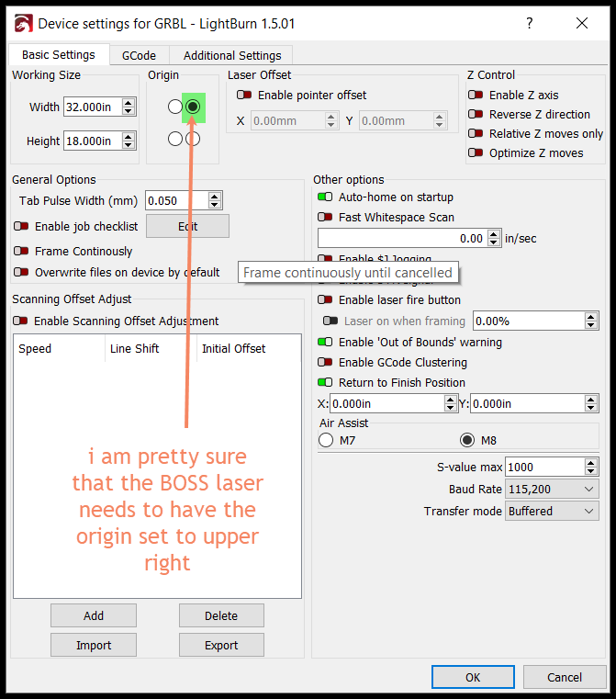Increase Width with spinner up arrow

pyautogui.click(x=129, y=103)
